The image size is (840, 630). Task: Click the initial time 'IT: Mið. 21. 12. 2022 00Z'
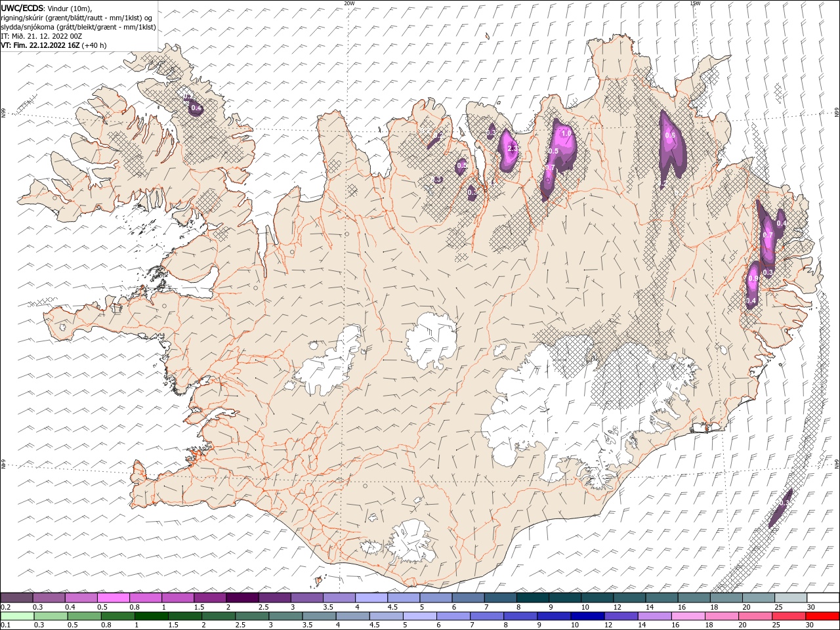[x=41, y=36]
